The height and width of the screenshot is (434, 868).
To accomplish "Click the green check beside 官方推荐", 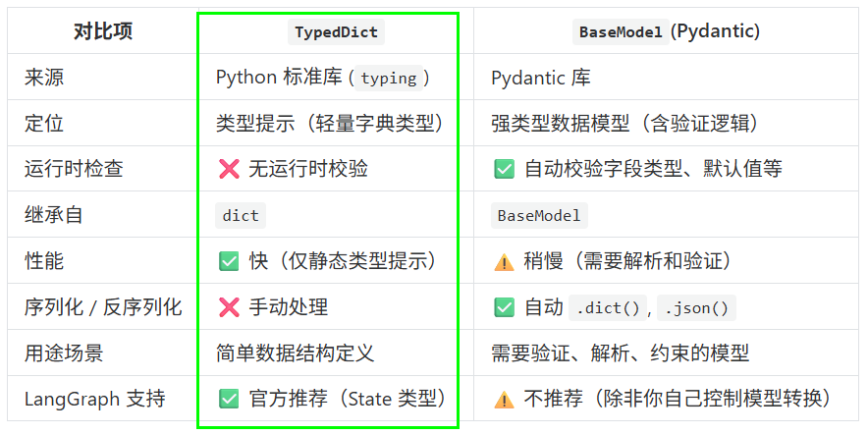I will [x=229, y=399].
